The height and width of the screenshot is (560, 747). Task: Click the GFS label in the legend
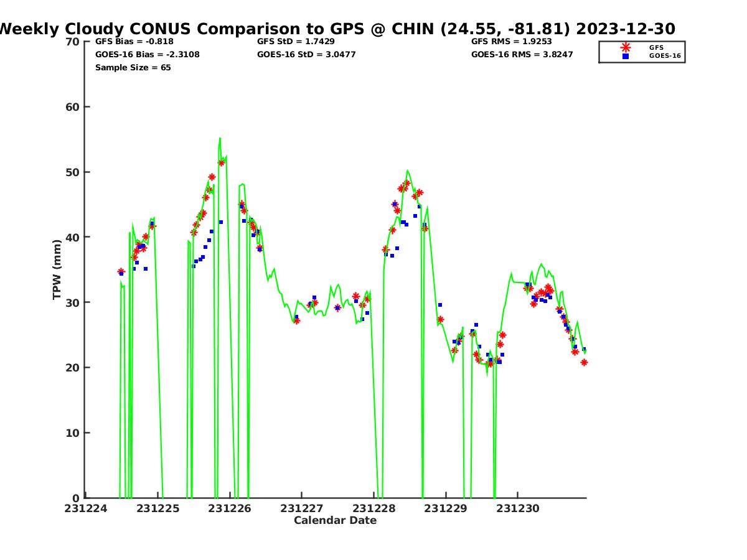click(656, 47)
